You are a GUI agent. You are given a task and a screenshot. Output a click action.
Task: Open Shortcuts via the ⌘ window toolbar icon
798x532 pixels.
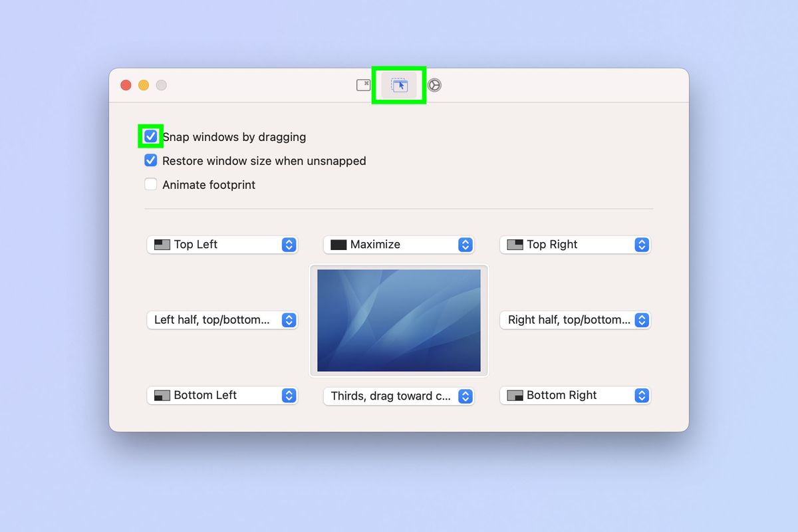(364, 85)
